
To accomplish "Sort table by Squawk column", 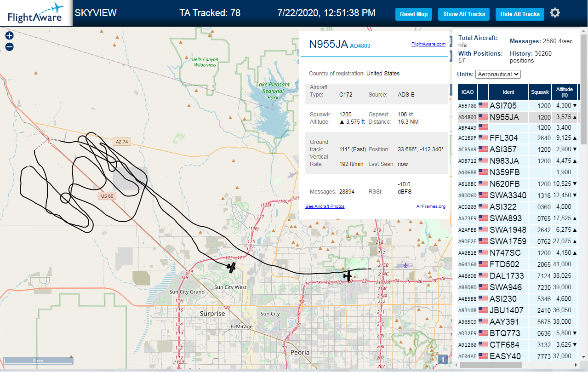I will coord(540,92).
